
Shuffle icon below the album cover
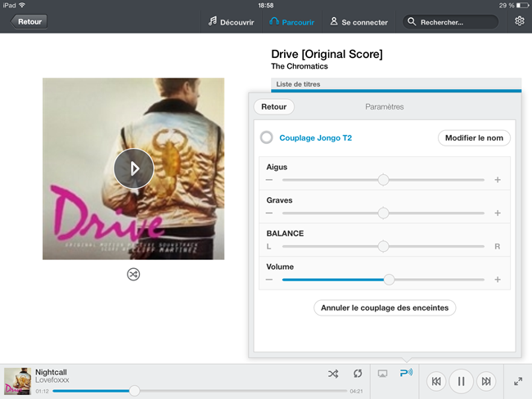(133, 274)
